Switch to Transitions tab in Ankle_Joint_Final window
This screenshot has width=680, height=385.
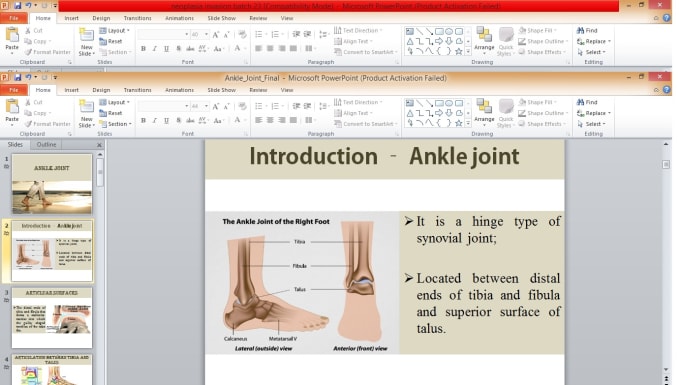(137, 90)
